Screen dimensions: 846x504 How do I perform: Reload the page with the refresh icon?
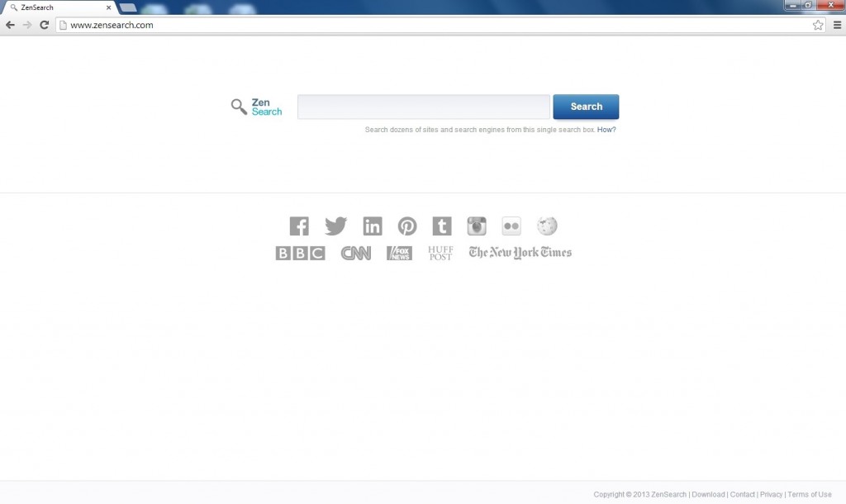(x=45, y=25)
